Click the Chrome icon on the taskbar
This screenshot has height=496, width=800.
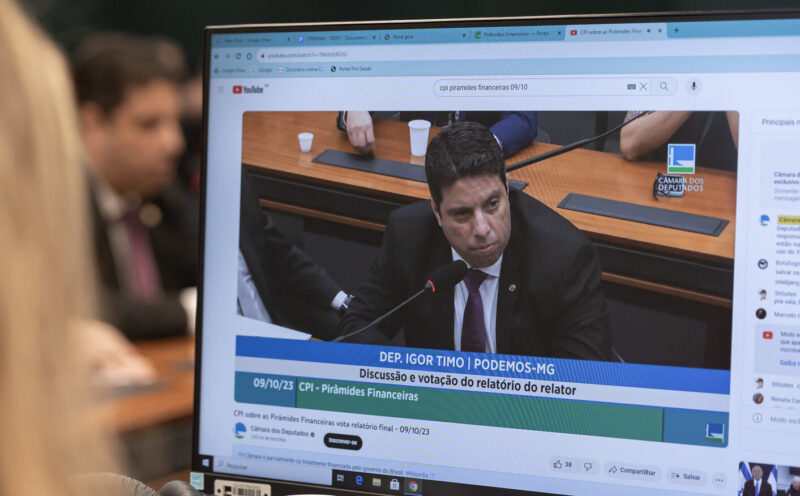[x=413, y=486]
